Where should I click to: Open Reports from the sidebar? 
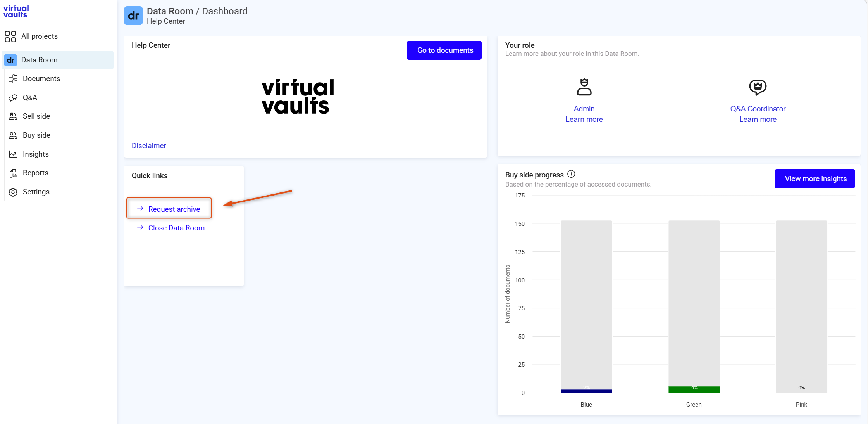[36, 173]
